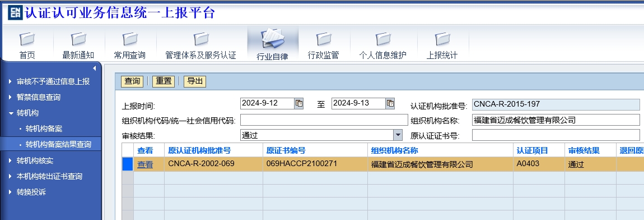
Task: Click the 导出 button
Action: pyautogui.click(x=195, y=81)
